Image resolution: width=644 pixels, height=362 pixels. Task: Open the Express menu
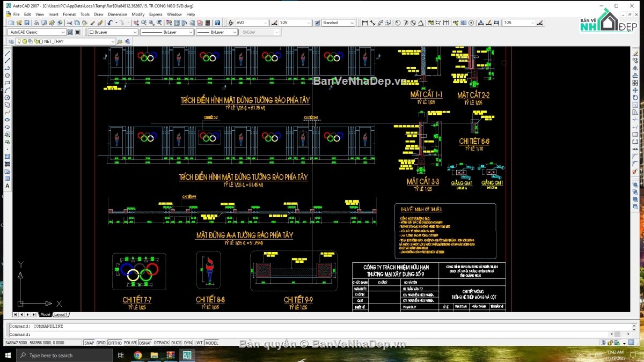click(x=156, y=14)
